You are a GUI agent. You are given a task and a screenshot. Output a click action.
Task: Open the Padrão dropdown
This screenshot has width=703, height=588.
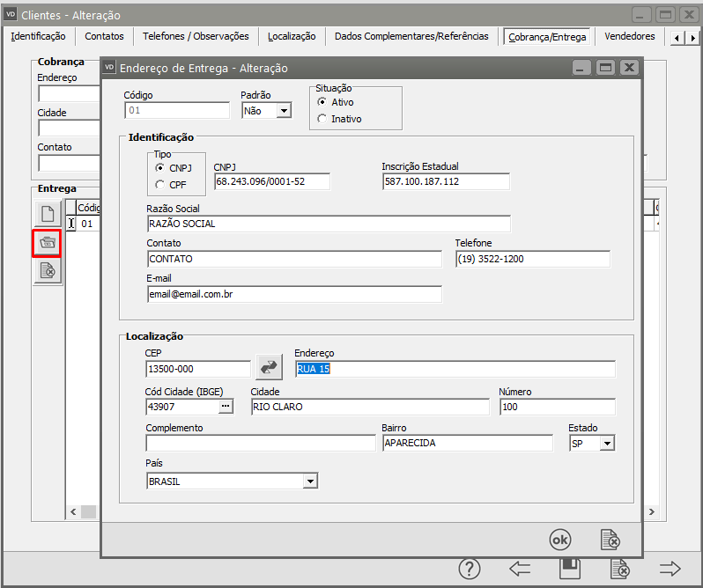(283, 111)
